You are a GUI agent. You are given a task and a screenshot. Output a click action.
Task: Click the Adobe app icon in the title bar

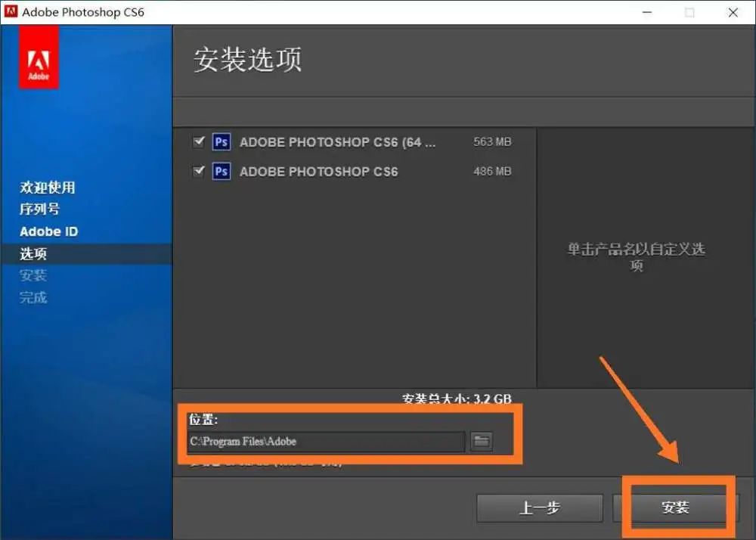[x=11, y=11]
